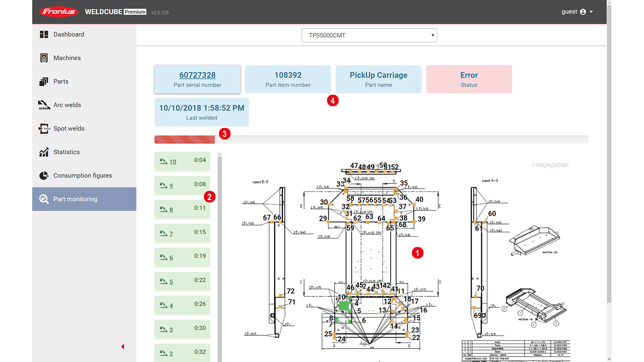Click the Consumption figures pie icon

pos(44,176)
